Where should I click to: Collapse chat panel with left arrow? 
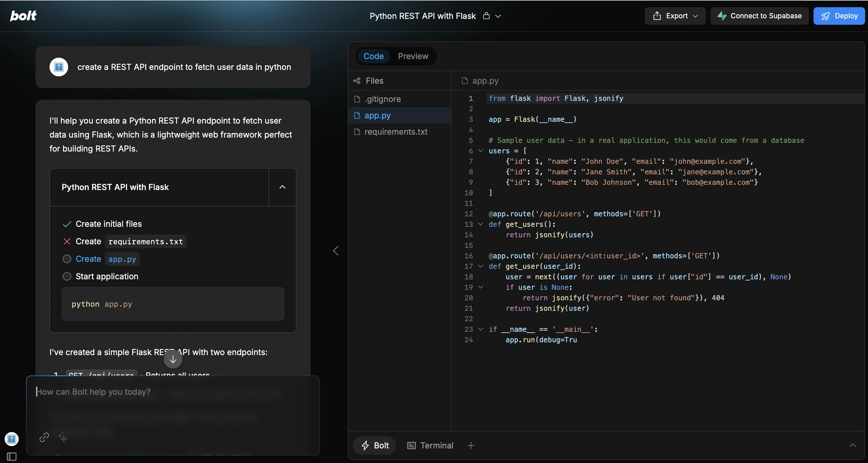[x=336, y=251]
